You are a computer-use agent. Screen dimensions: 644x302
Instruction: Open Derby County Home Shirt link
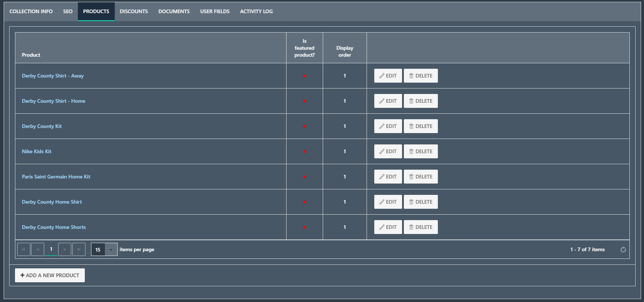pyautogui.click(x=52, y=202)
